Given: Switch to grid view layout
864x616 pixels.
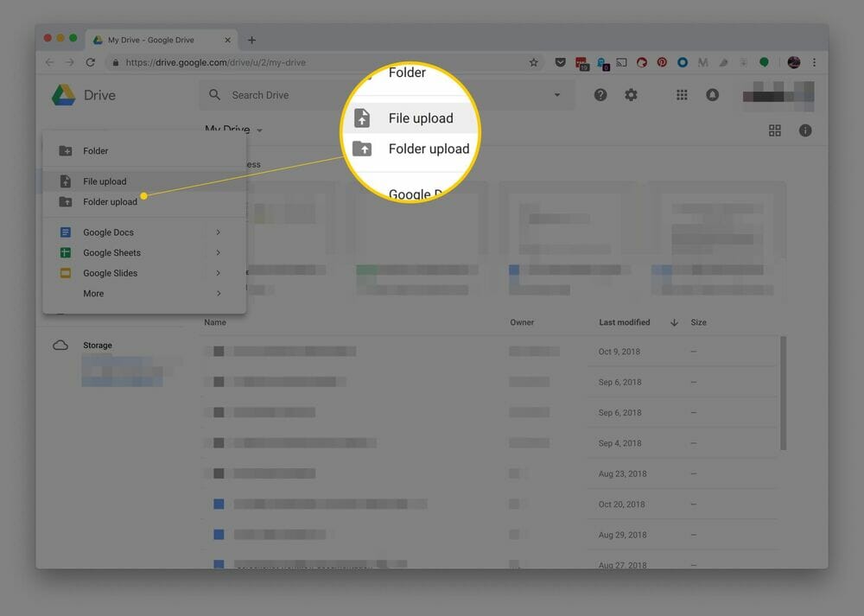Looking at the screenshot, I should (x=775, y=130).
